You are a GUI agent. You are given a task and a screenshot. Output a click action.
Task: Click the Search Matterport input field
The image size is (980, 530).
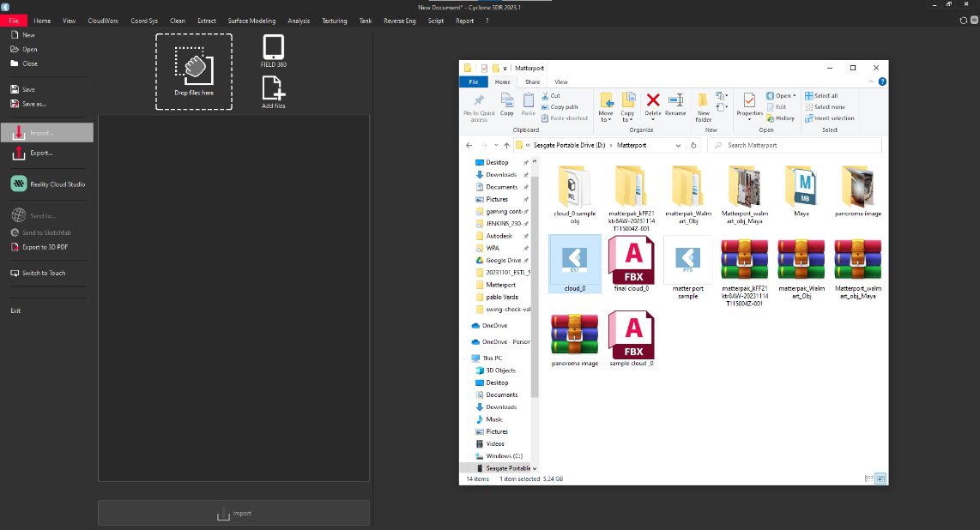(795, 145)
